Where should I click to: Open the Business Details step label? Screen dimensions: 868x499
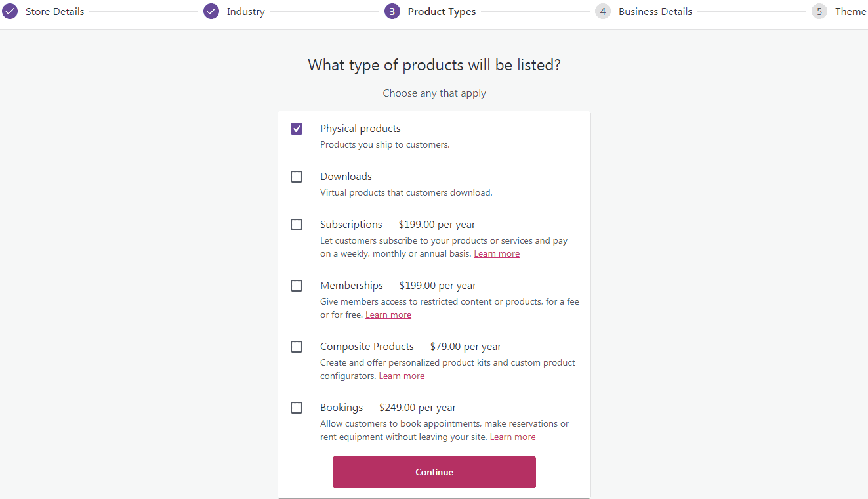click(x=655, y=12)
